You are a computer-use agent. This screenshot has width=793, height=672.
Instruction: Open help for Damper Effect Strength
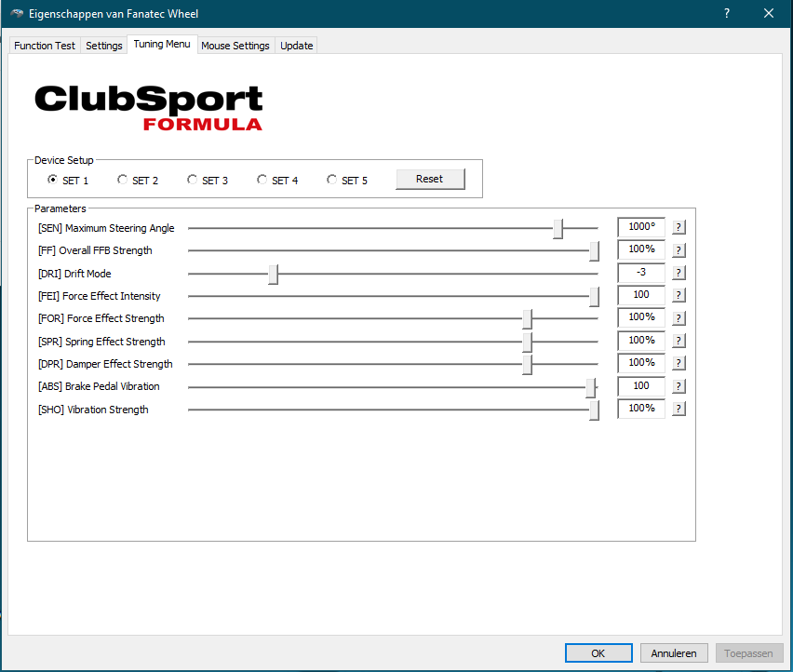tap(679, 363)
